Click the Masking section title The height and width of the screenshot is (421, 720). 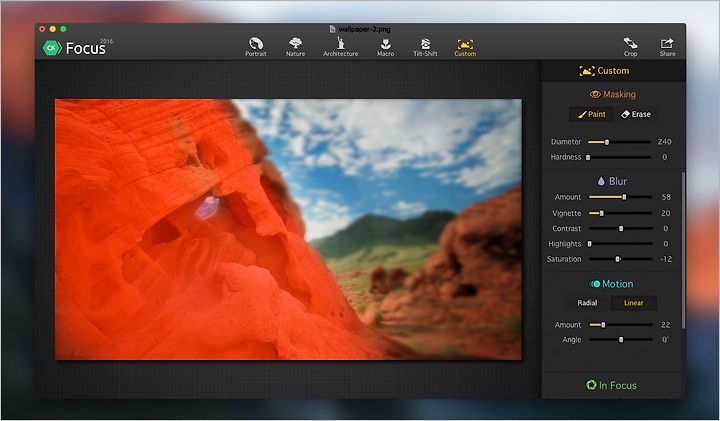(619, 95)
